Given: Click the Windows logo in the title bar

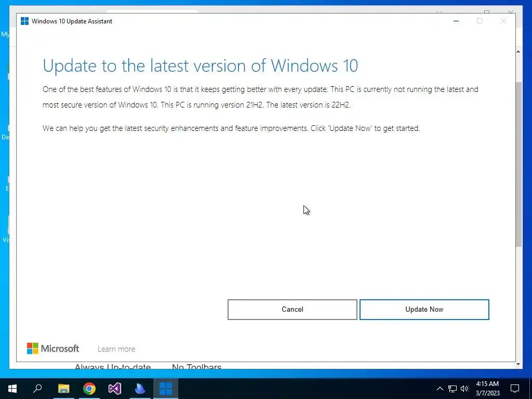Looking at the screenshot, I should click(x=24, y=21).
